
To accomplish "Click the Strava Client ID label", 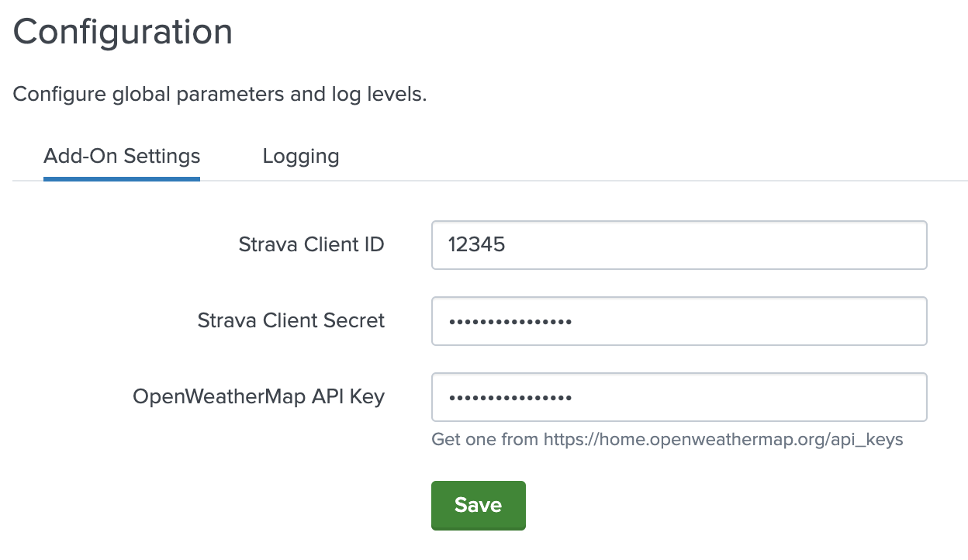I will click(x=311, y=244).
